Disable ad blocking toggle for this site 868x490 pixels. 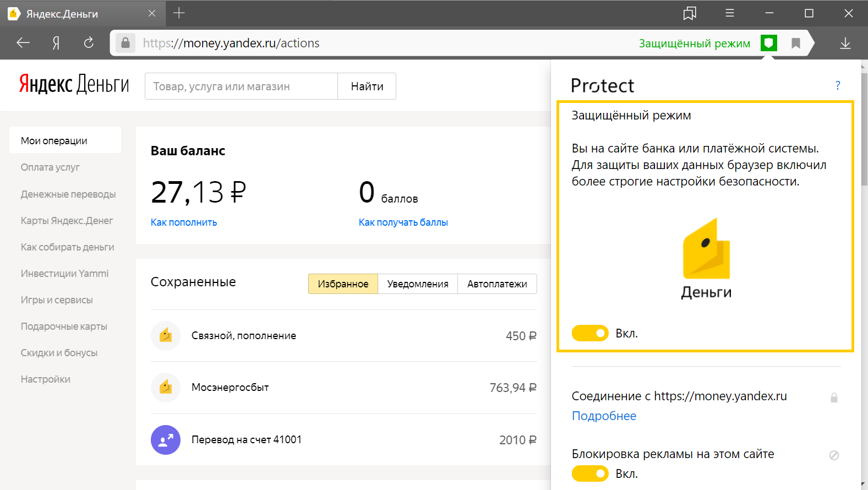point(590,473)
